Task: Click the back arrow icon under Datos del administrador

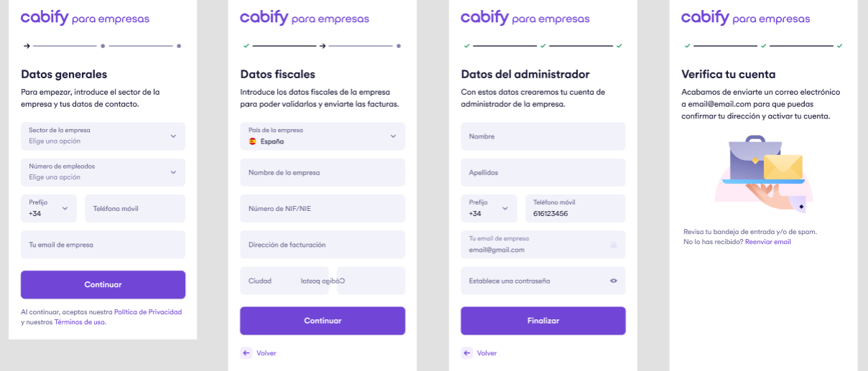Action: click(x=467, y=353)
